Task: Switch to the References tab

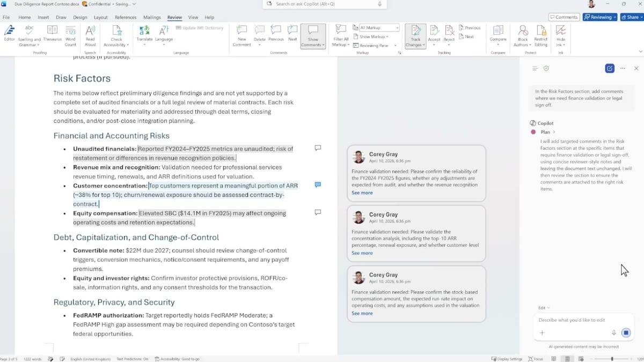Action: 126,17
